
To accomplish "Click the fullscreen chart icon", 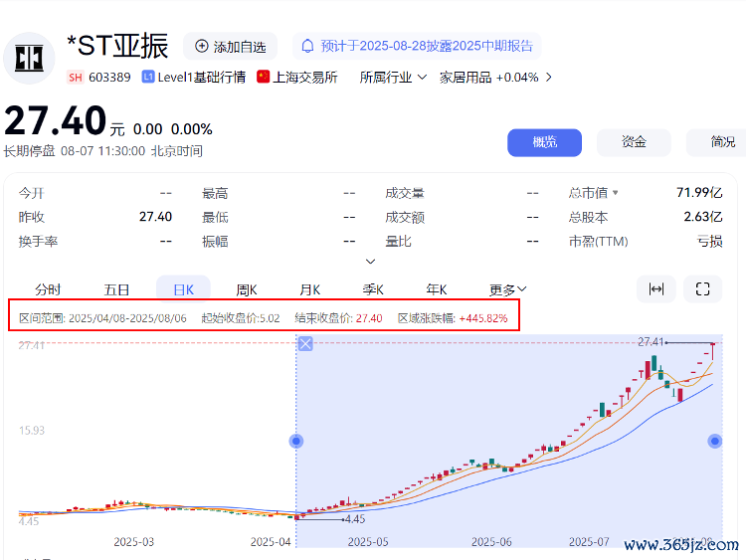I will tap(702, 288).
